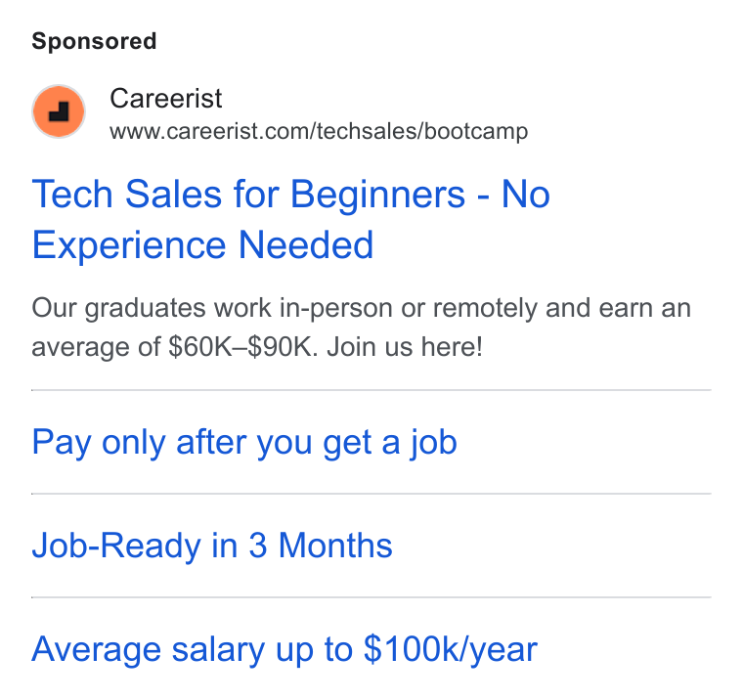The image size is (743, 700).
Task: Tap the black stair symbol inside the logo
Action: click(60, 111)
